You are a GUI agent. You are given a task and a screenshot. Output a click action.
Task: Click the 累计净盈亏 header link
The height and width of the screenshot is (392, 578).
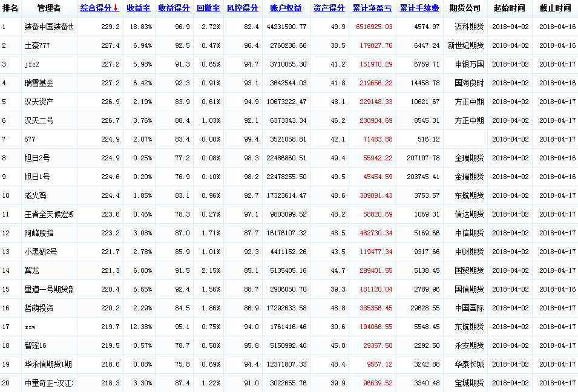click(x=372, y=8)
